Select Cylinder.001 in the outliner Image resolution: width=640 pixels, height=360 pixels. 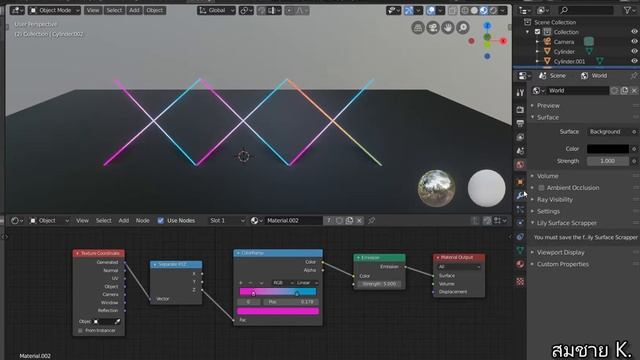569,61
